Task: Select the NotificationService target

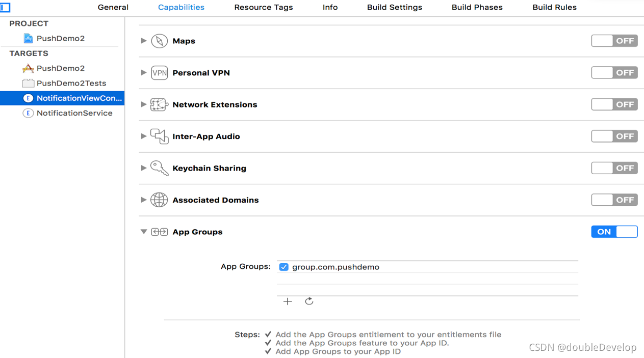Action: pos(74,113)
